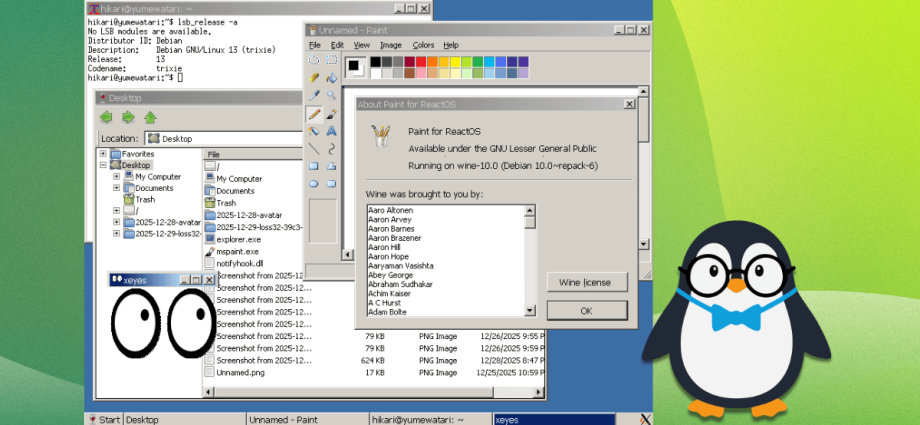Select the Rectangle shape tool in Paint

[314, 166]
